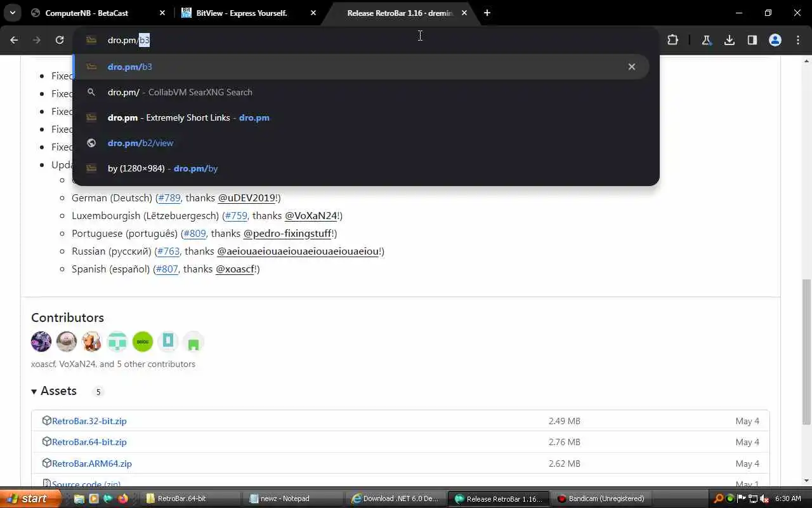Click the taskbar clock showing 6:30 AM
The height and width of the screenshot is (508, 812).
(x=788, y=498)
